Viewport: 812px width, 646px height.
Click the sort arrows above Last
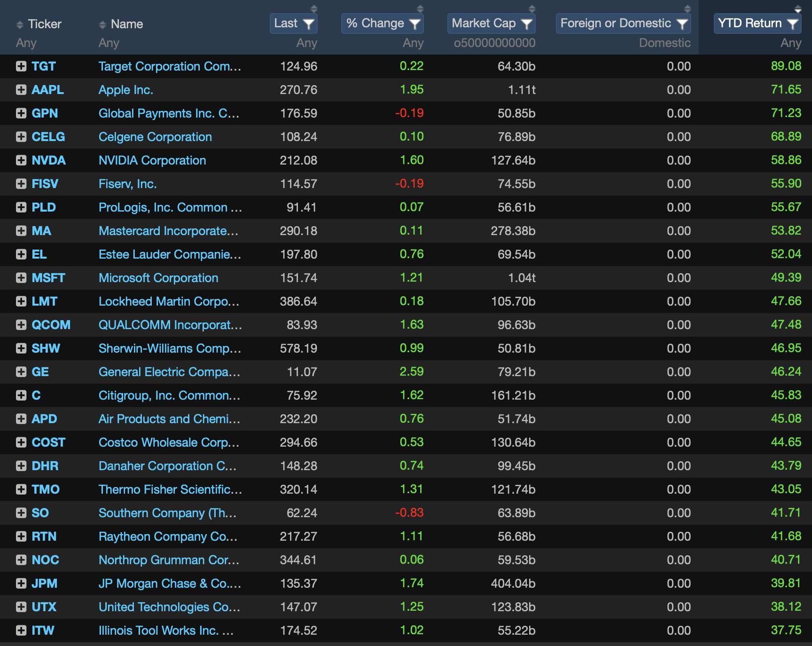tap(314, 8)
